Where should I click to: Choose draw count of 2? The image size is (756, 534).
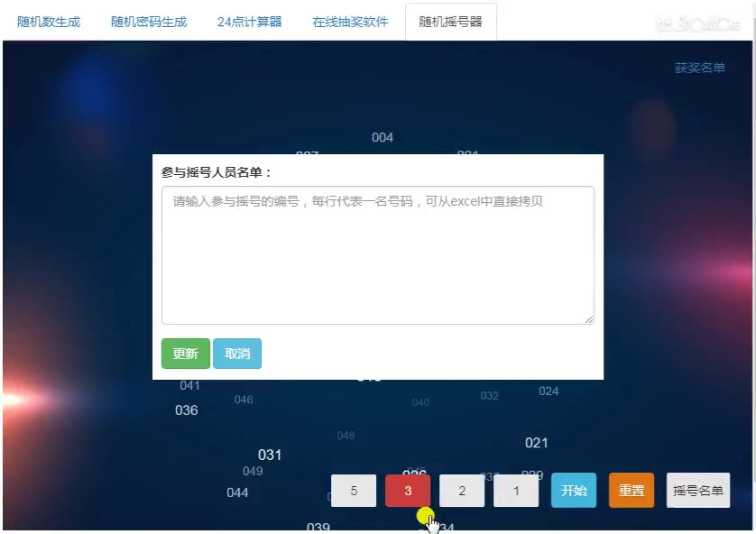(x=461, y=491)
